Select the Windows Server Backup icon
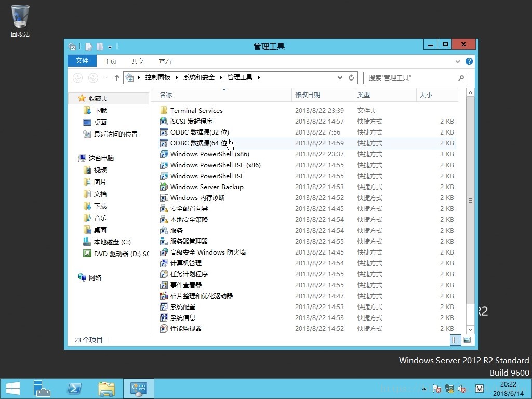The image size is (532, 399). coord(164,187)
